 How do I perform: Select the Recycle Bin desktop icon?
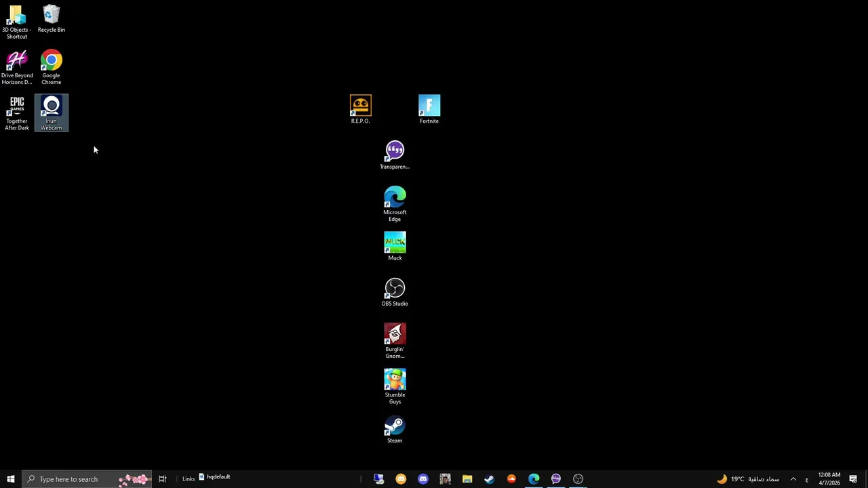52,19
